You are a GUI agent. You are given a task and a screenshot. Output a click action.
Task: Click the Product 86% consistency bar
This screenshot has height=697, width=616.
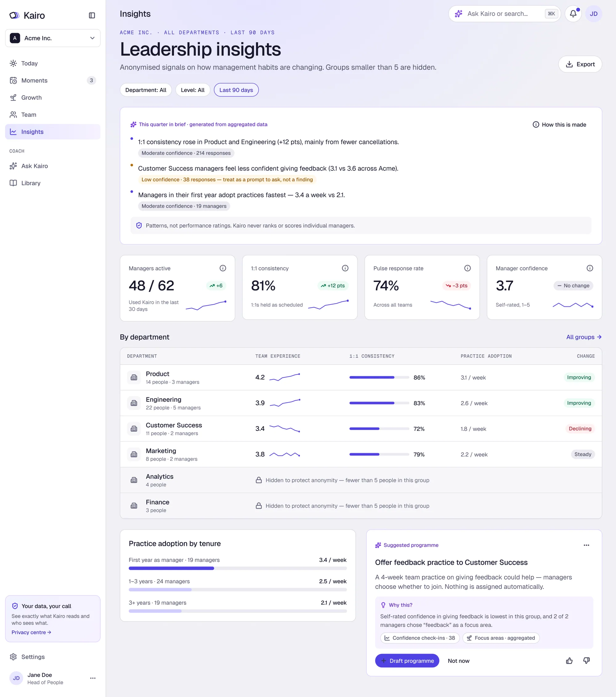[379, 377]
